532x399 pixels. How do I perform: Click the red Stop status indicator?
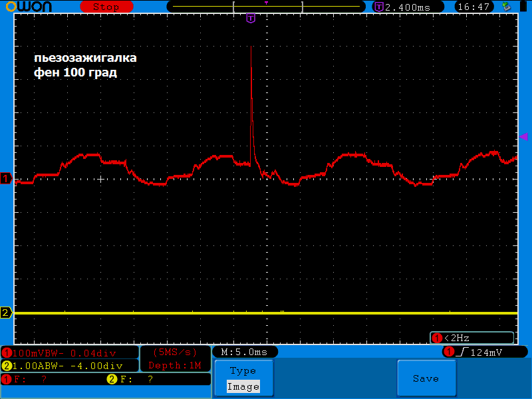tap(106, 7)
